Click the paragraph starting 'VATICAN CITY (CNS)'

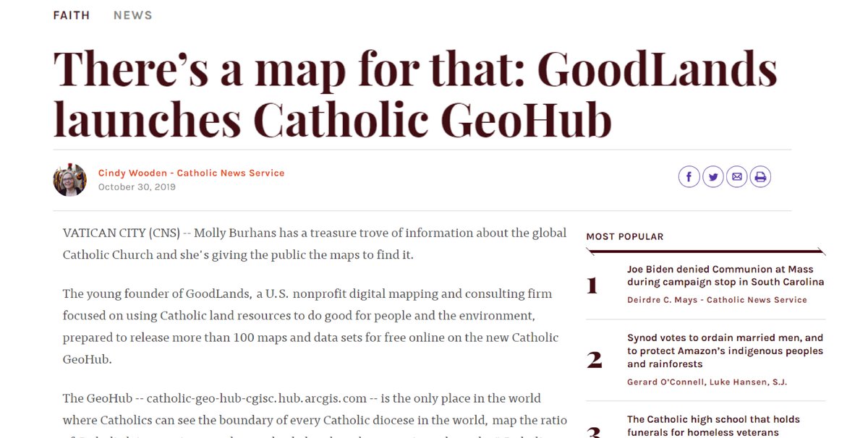(315, 244)
